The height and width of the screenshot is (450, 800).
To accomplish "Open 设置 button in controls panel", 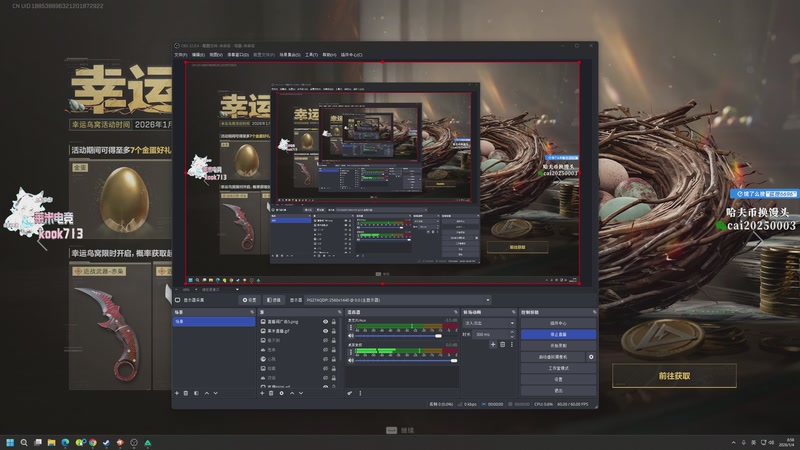I will coord(558,380).
